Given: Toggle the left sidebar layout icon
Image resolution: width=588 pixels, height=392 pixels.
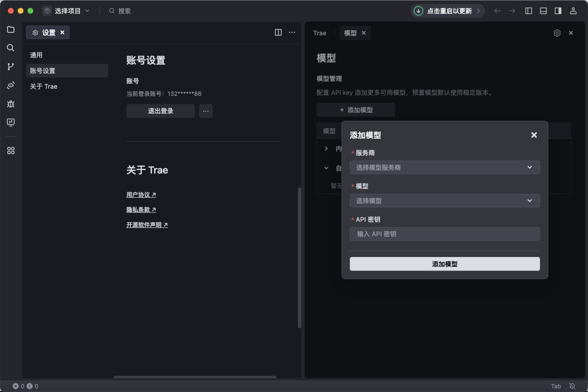Looking at the screenshot, I should coord(528,11).
